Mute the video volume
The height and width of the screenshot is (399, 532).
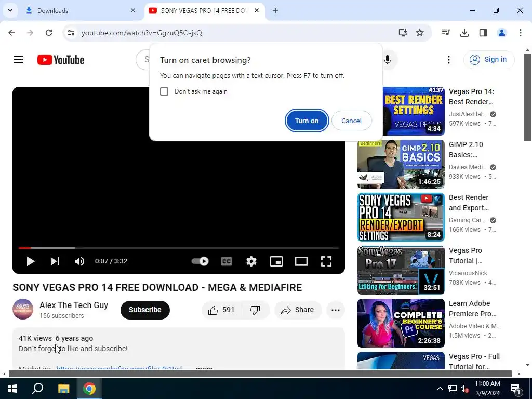[x=79, y=261]
